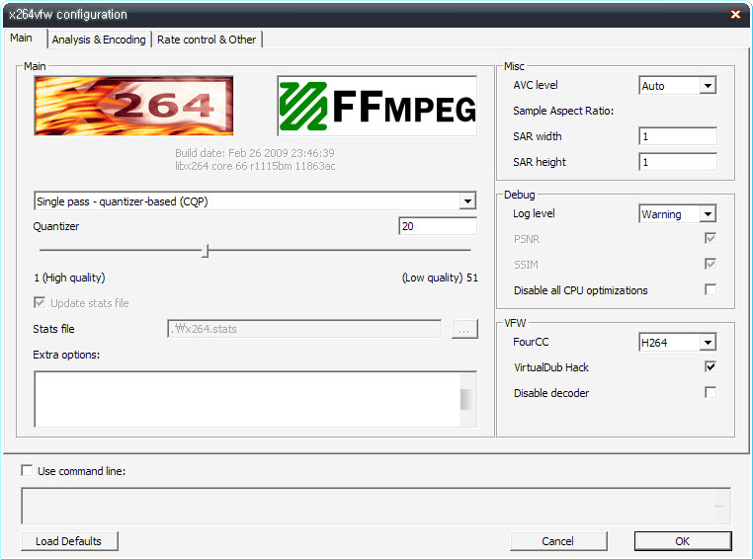Click the Load Defaults button
This screenshot has height=560, width=753.
click(x=69, y=541)
